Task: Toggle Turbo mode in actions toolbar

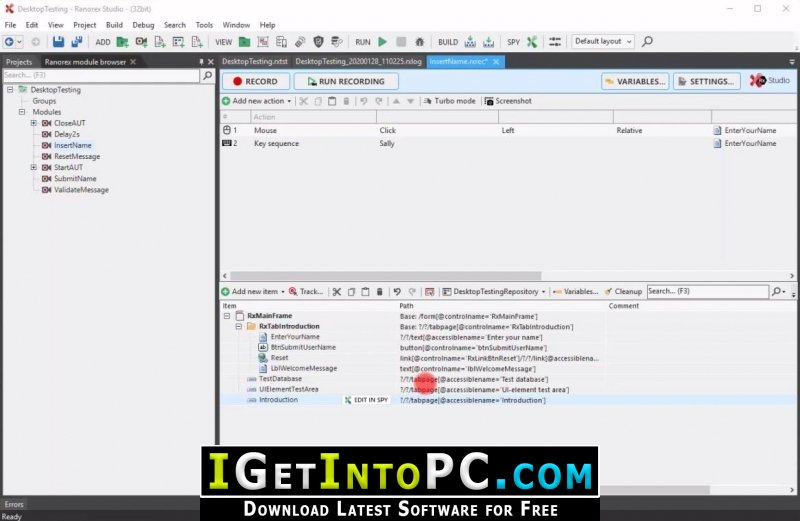Action: [449, 101]
